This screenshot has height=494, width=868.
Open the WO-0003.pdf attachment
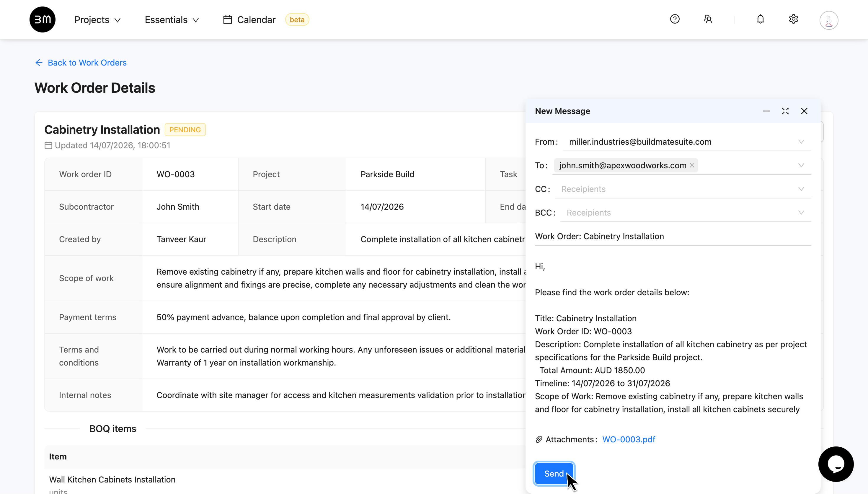click(629, 439)
